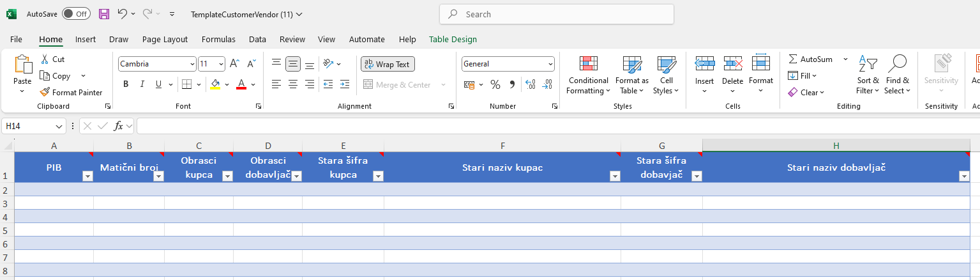This screenshot has height=280, width=980.
Task: Click the AutoSum button
Action: (x=810, y=59)
